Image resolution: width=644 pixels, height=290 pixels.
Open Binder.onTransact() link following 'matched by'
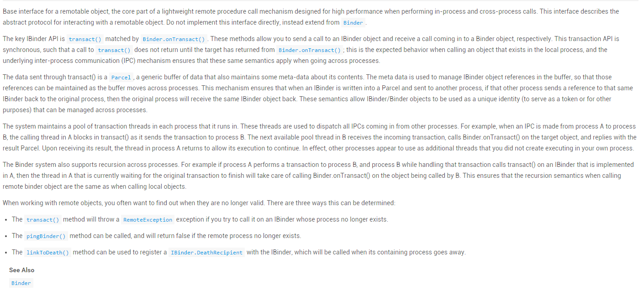click(174, 39)
